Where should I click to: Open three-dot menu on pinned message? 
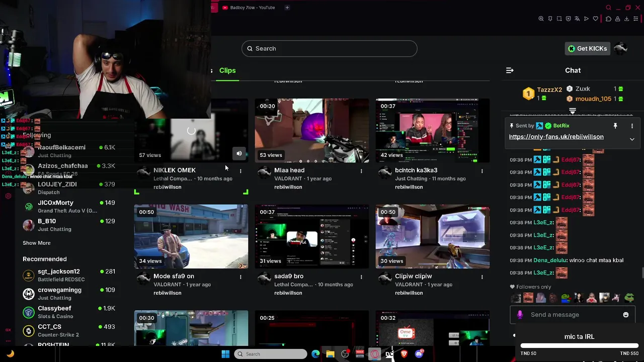click(632, 126)
